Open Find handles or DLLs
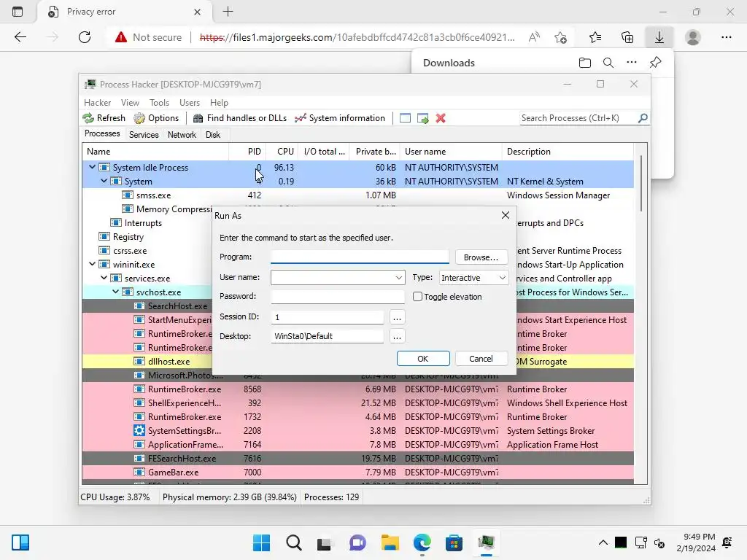This screenshot has width=747, height=560. click(x=239, y=118)
